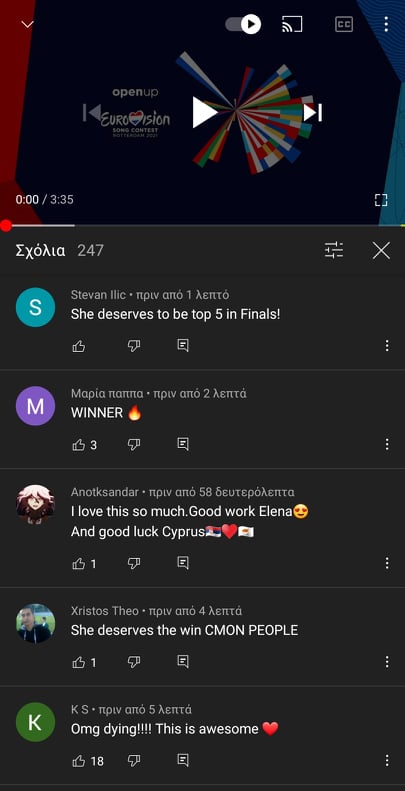Toggle the autoplay switch in video player
The image size is (405, 791).
point(243,24)
